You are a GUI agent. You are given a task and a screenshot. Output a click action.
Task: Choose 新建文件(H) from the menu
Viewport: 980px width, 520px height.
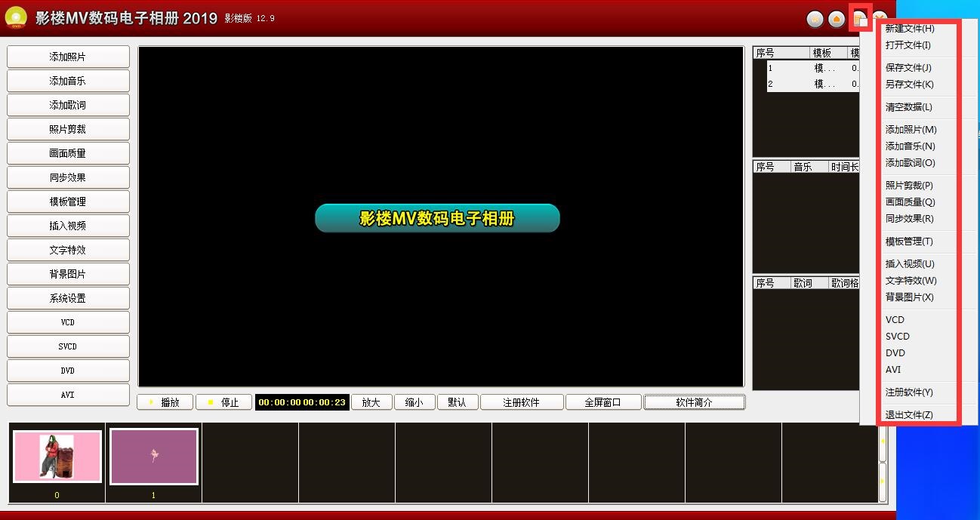(909, 29)
